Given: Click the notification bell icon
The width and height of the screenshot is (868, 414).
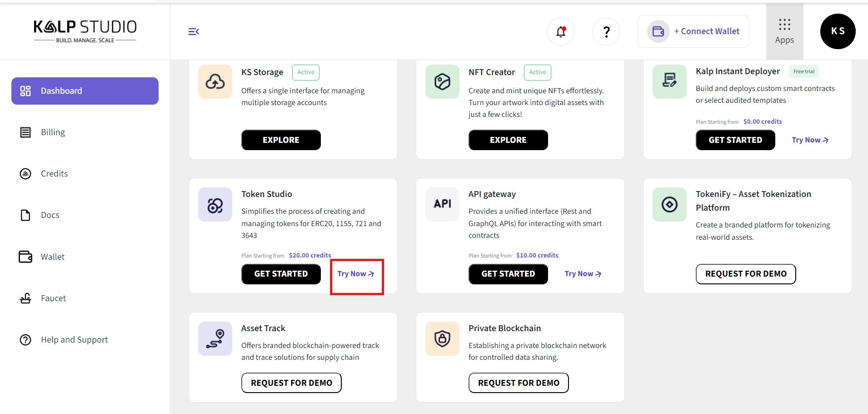Looking at the screenshot, I should [x=561, y=31].
